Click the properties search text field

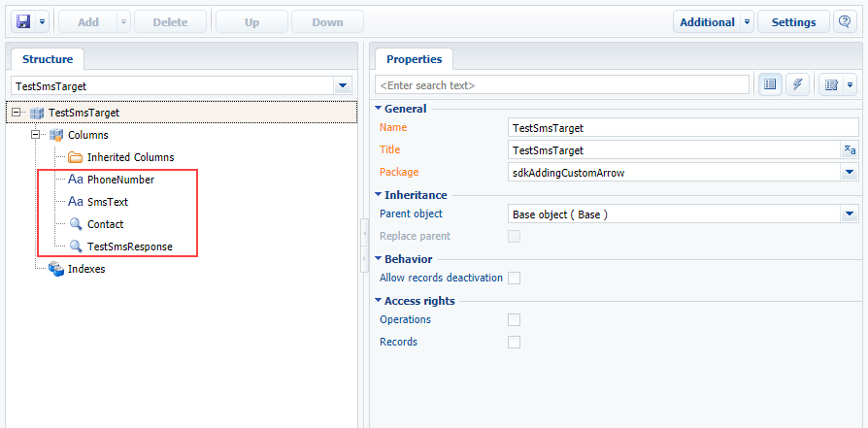562,85
